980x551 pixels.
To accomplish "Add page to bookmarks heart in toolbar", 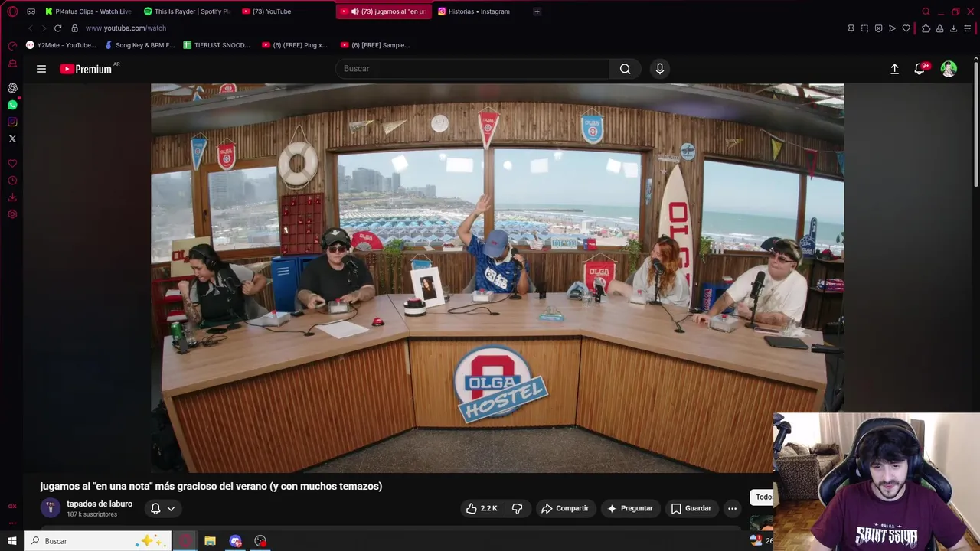I will click(x=906, y=28).
